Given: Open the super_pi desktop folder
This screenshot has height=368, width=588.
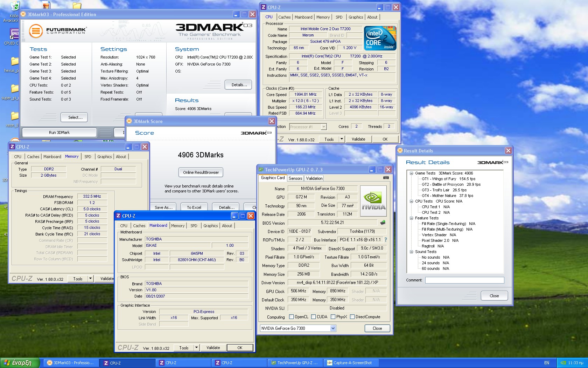Looking at the screenshot, I should pyautogui.click(x=14, y=88).
